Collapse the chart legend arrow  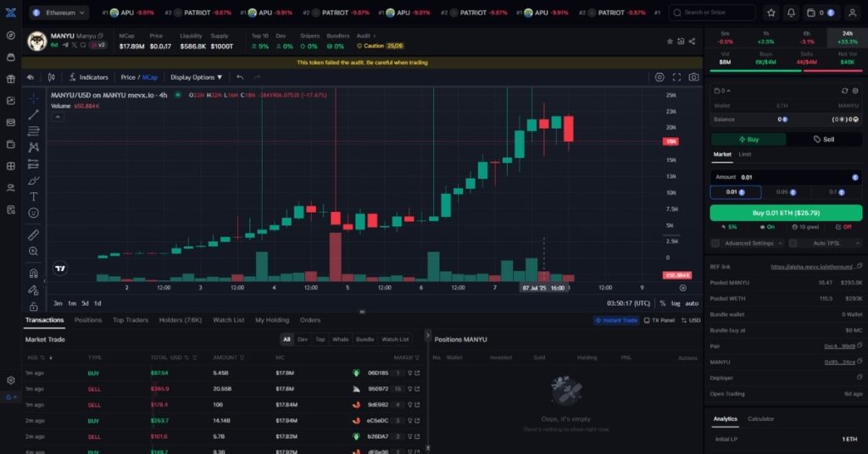coord(58,117)
